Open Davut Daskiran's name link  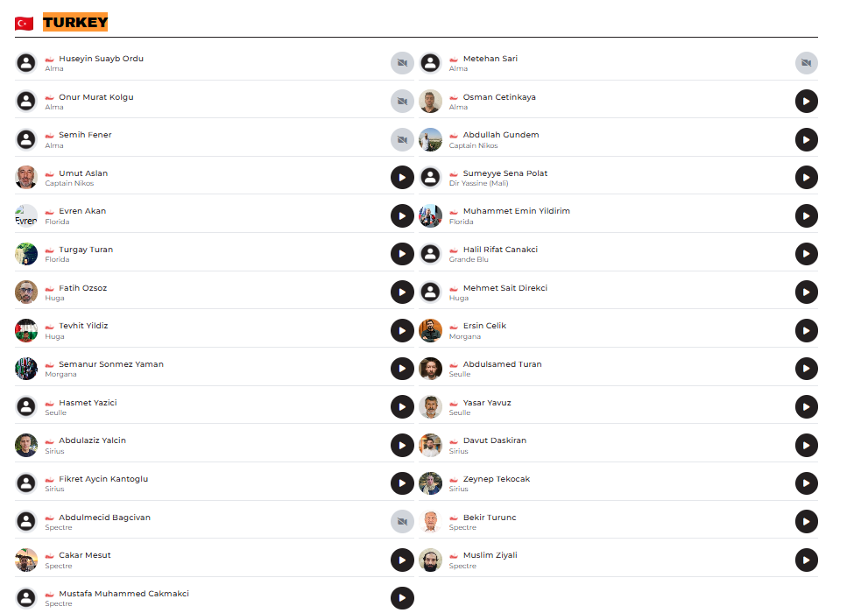coord(494,440)
